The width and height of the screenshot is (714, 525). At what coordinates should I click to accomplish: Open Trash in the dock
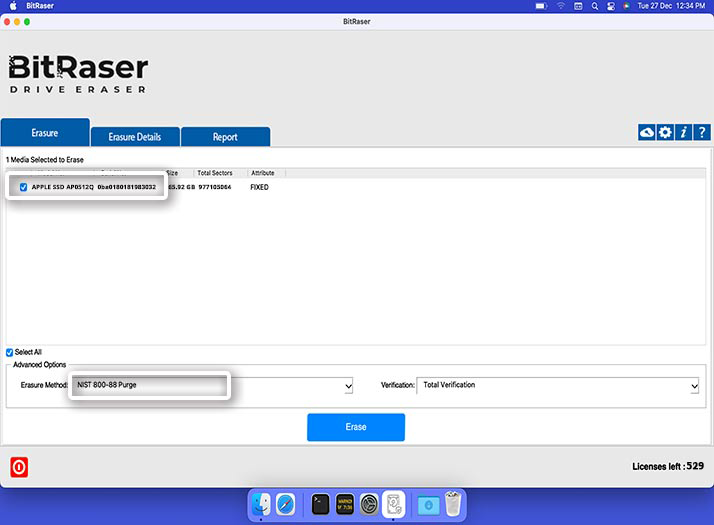coord(453,504)
